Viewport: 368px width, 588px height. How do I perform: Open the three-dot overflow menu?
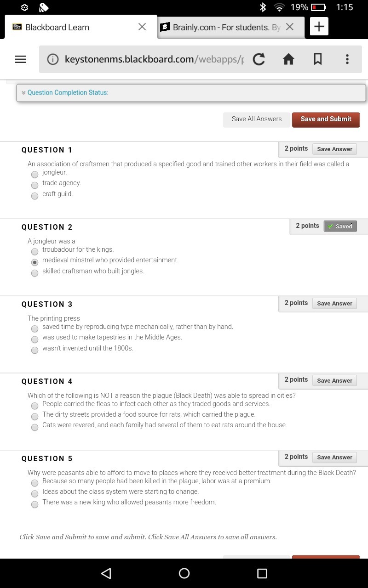tap(347, 59)
